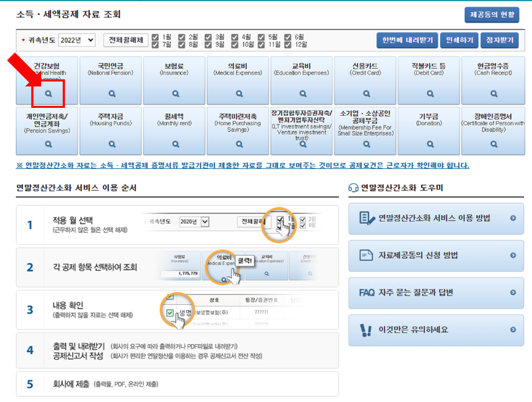Select the 기부금 (Donation) tile label
The height and width of the screenshot is (402, 532).
[429, 120]
